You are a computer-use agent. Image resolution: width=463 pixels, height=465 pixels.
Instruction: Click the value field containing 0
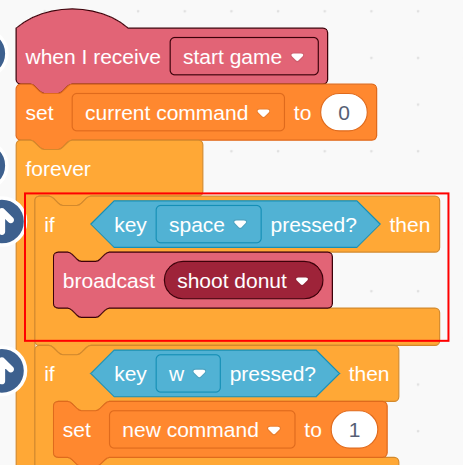[344, 113]
